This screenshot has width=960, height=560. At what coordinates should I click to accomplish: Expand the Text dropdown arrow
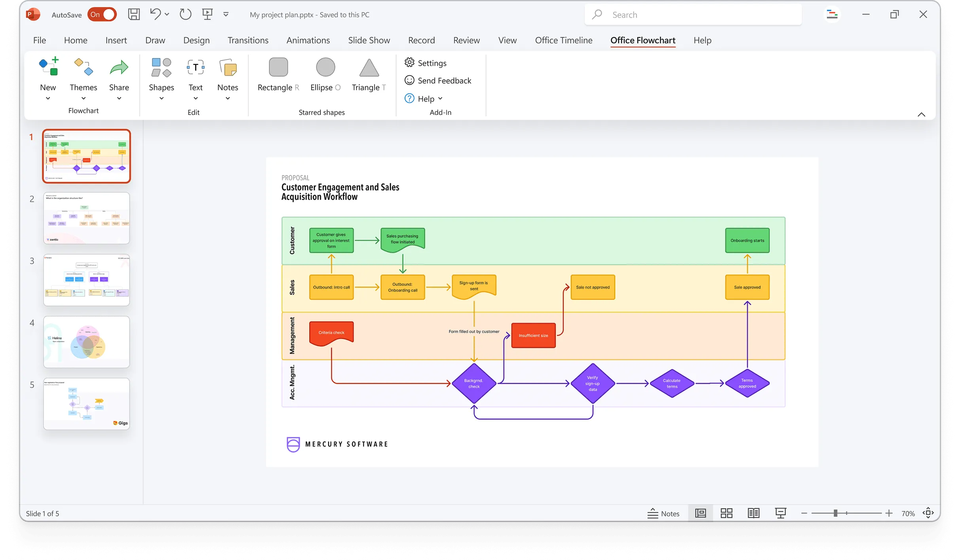point(195,98)
